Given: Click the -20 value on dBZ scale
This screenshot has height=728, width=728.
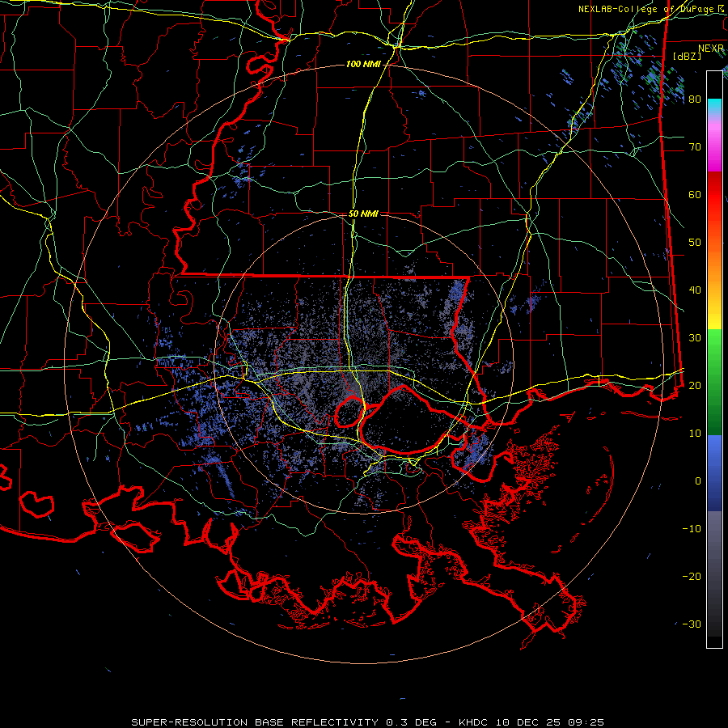Looking at the screenshot, I should (692, 576).
